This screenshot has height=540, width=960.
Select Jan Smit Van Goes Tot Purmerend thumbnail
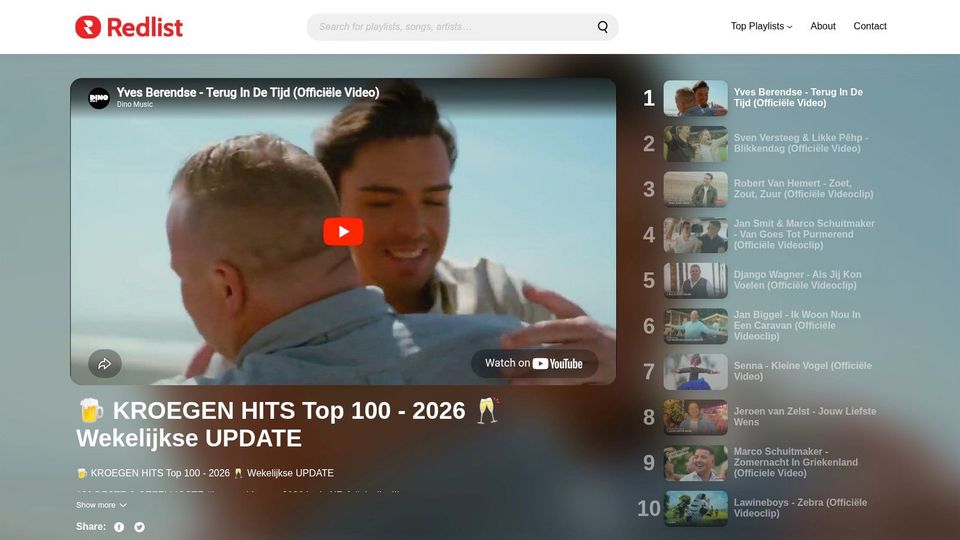tap(696, 234)
